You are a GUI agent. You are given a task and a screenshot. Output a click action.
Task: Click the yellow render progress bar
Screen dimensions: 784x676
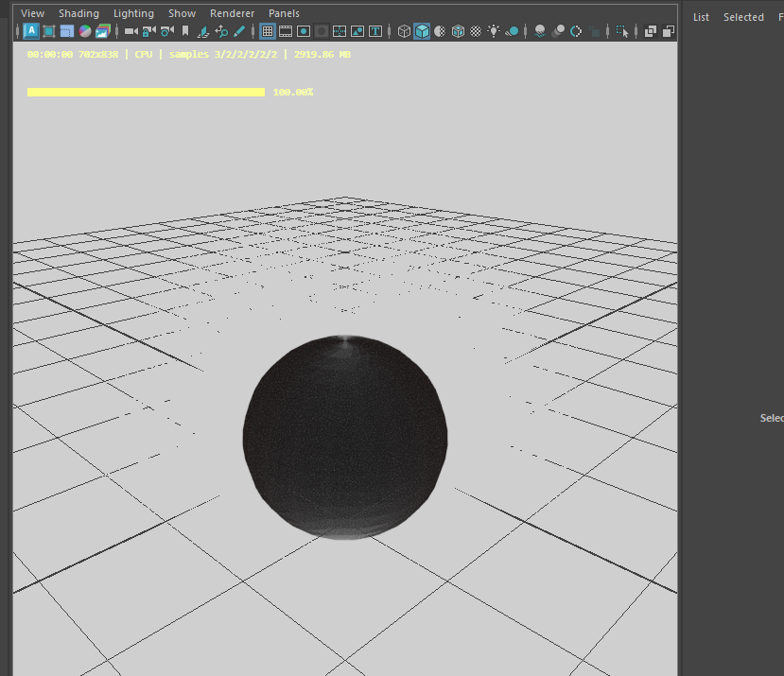click(x=146, y=93)
